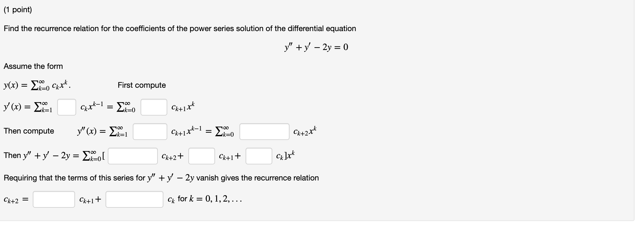Viewport: 644px width, 226px height.
Task: Click the first box after c_{k+2} equals
Action: 54,199
